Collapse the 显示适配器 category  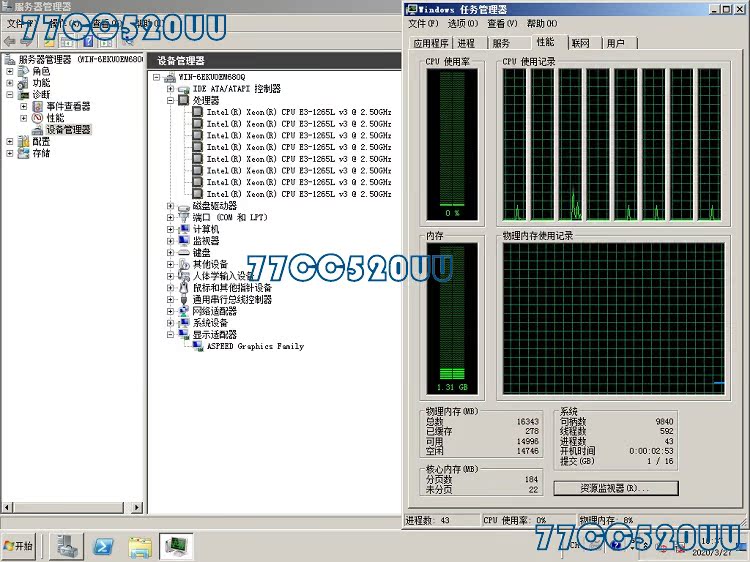[x=170, y=335]
